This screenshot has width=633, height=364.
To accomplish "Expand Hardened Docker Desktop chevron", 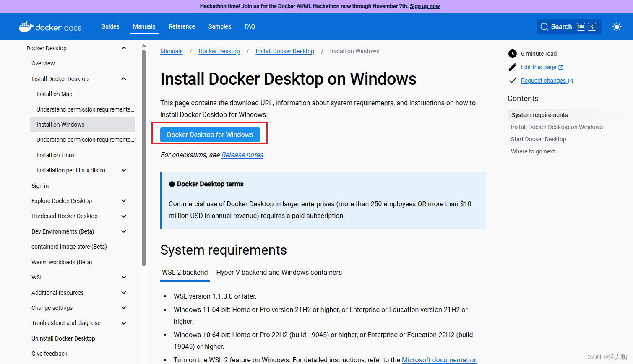I will (x=124, y=216).
